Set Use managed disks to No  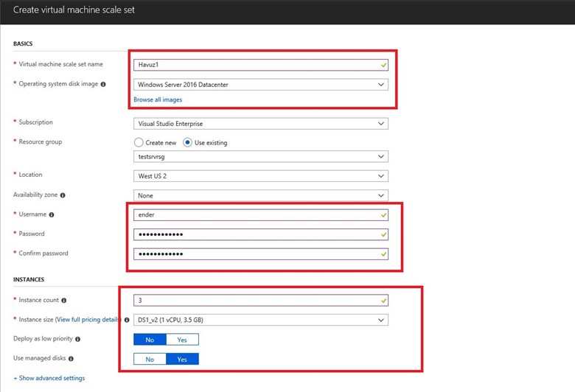150,360
